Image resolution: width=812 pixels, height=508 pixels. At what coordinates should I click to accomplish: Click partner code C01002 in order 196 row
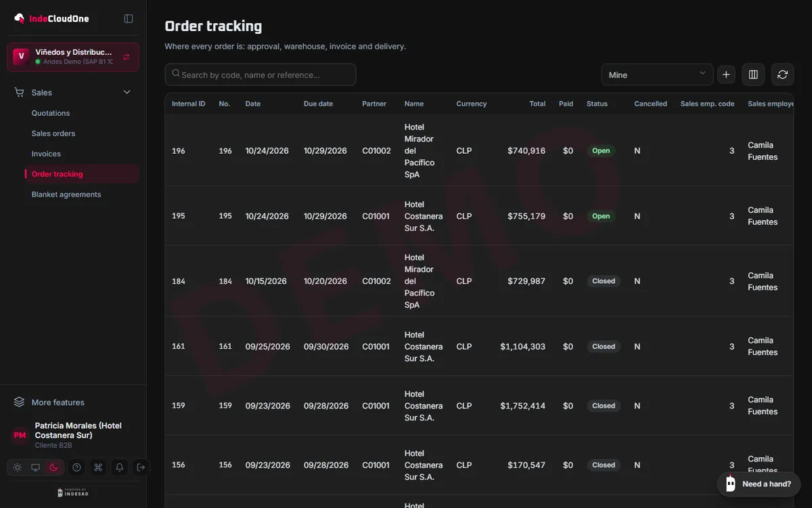[x=376, y=151]
